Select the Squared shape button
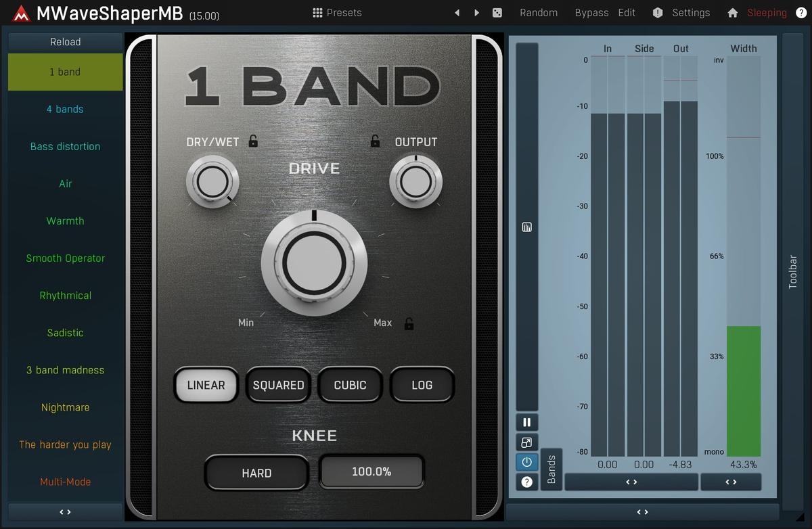Viewport: 812px width, 529px height. point(278,385)
